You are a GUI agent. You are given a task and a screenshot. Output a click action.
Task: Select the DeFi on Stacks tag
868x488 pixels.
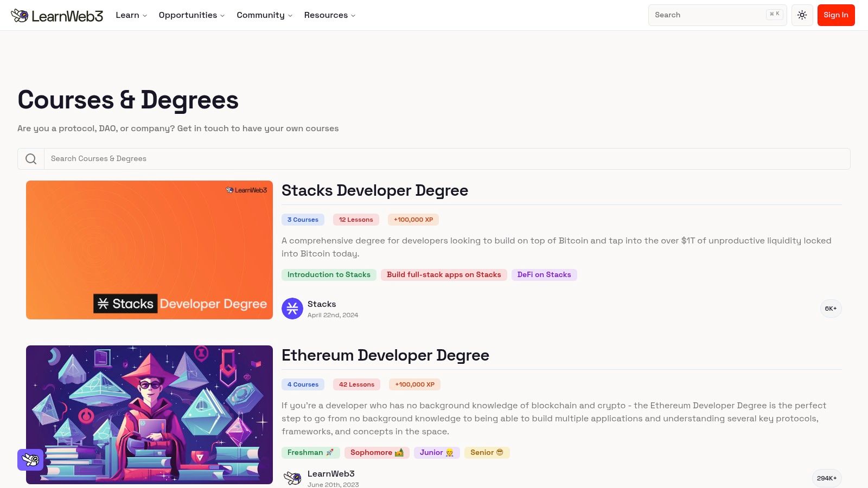(x=544, y=275)
